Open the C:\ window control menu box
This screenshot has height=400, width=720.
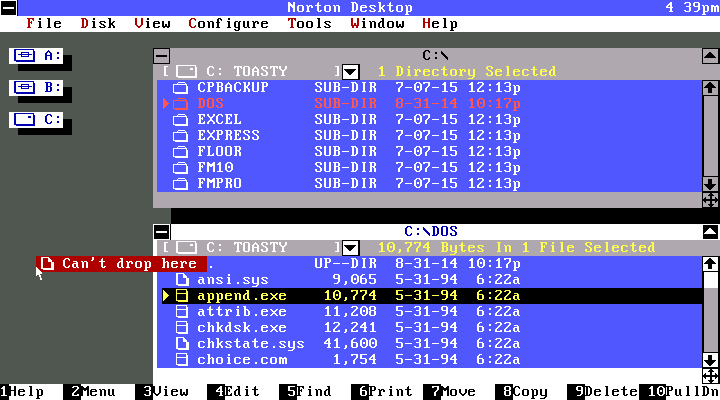tap(162, 56)
